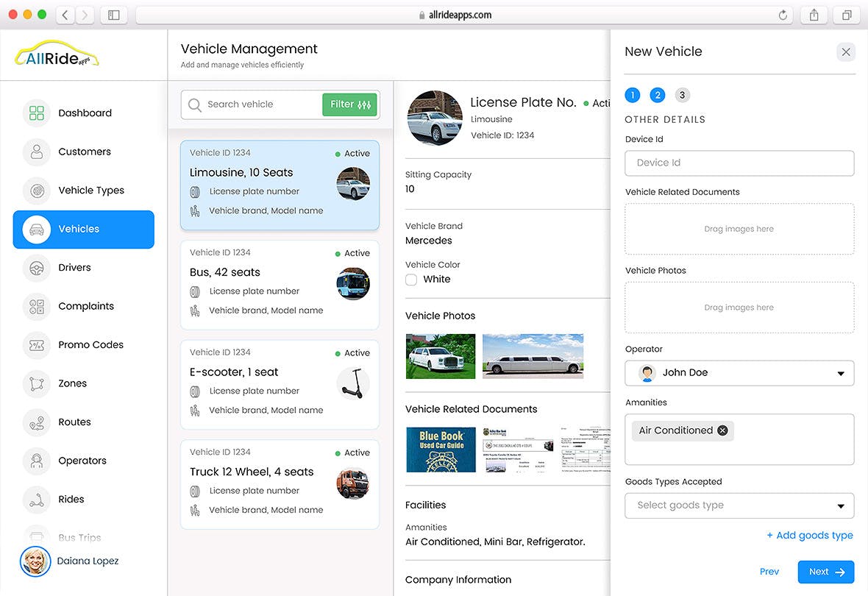
Task: Click the green Filter button
Action: [x=350, y=104]
